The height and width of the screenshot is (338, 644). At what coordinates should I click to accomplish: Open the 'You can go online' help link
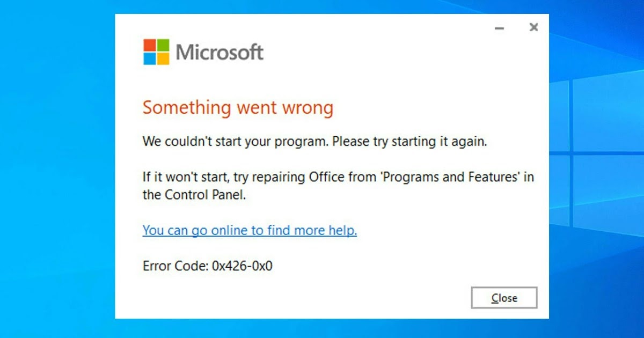pyautogui.click(x=250, y=230)
